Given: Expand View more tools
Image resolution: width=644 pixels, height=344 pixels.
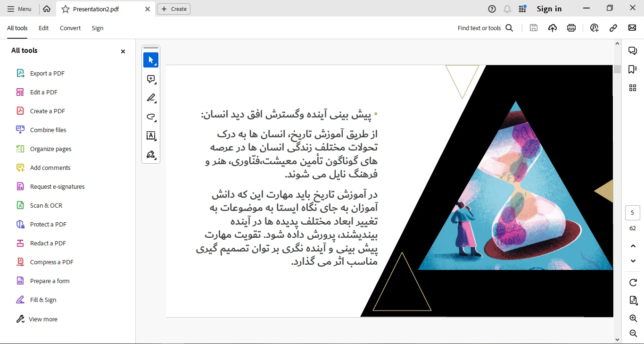Looking at the screenshot, I should (43, 319).
